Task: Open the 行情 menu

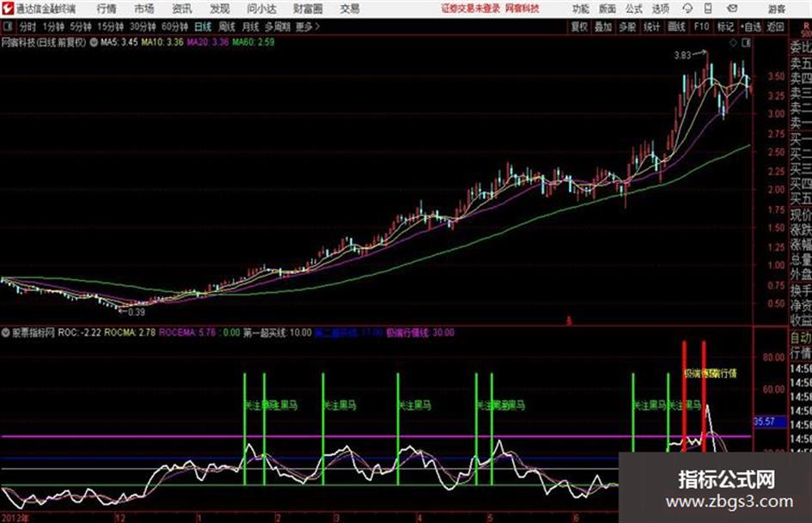Action: click(107, 9)
